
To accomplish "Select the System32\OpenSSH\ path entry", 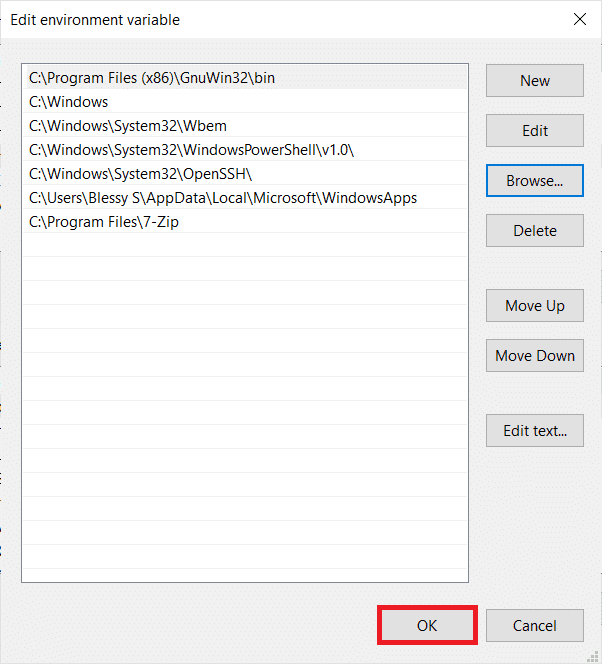I will click(x=245, y=174).
